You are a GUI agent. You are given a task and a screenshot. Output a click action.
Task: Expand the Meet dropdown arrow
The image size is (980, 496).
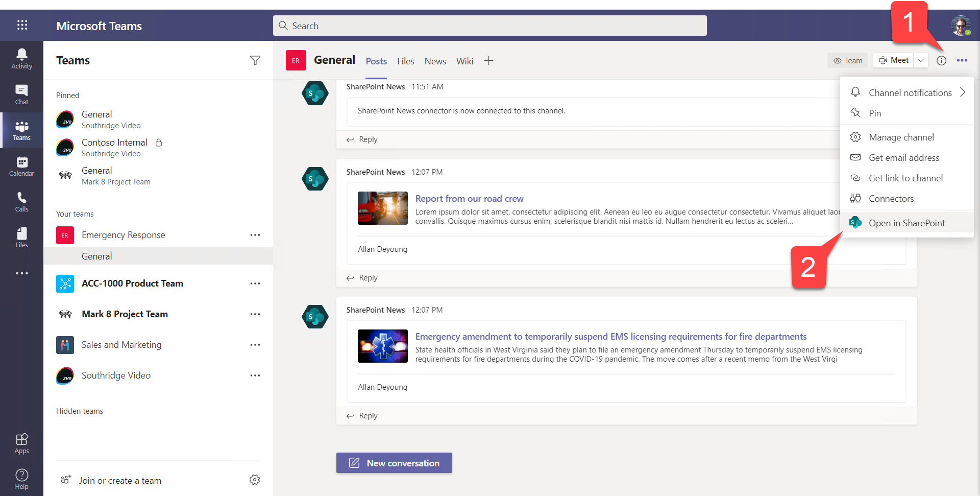[x=921, y=60]
